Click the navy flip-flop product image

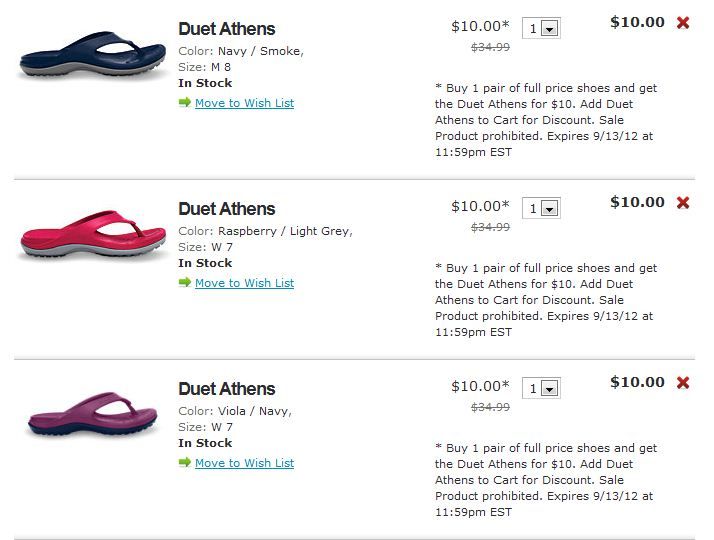(x=91, y=55)
